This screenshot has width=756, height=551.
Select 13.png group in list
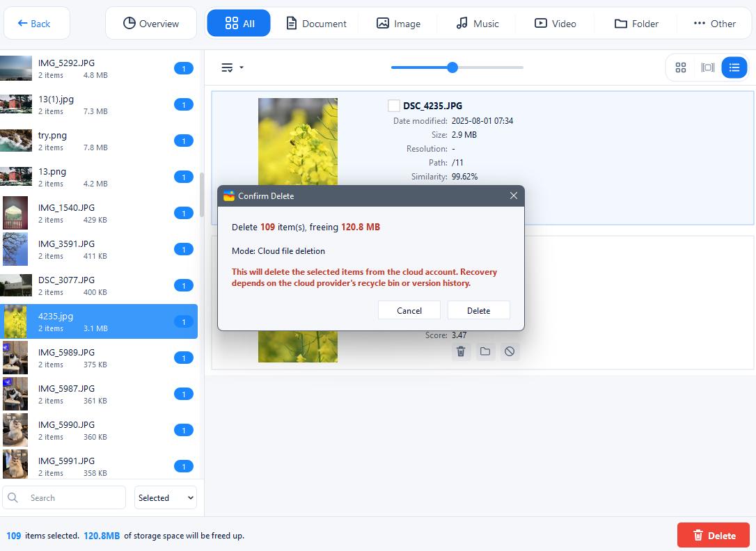tap(99, 177)
